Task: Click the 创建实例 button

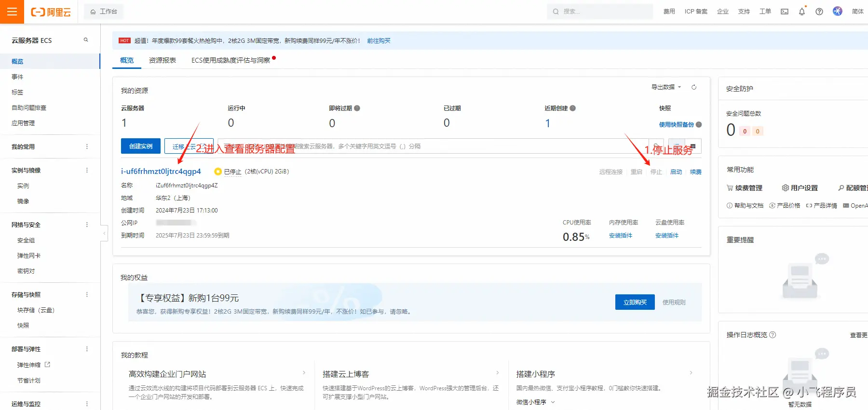Action: point(141,146)
